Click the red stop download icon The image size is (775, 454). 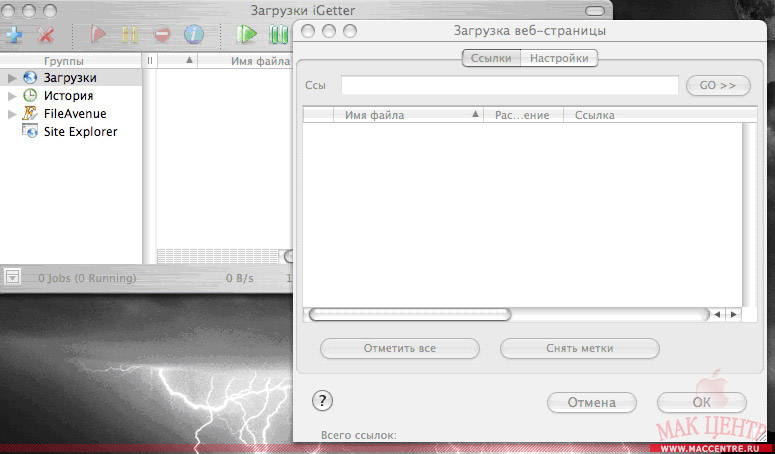pyautogui.click(x=162, y=34)
